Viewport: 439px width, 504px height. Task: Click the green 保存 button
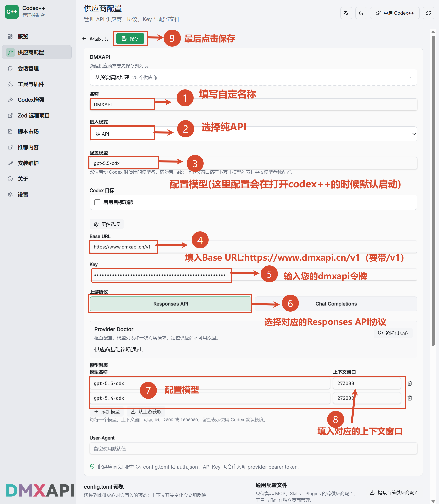coord(130,39)
